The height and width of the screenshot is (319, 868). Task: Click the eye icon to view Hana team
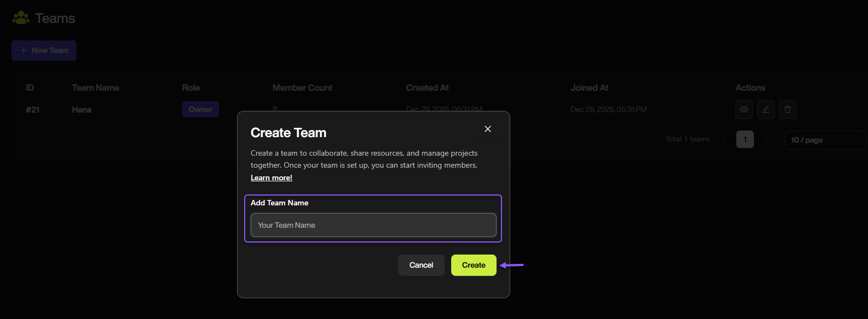(x=743, y=109)
